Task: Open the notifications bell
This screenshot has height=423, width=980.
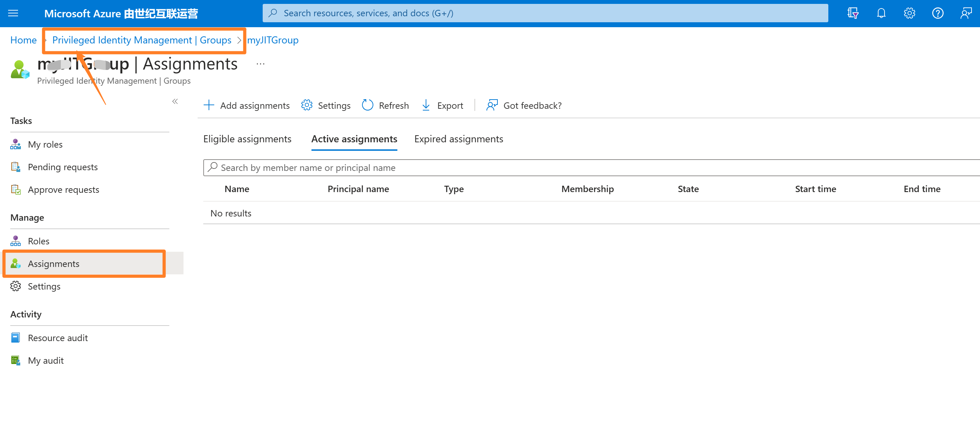Action: pyautogui.click(x=881, y=13)
